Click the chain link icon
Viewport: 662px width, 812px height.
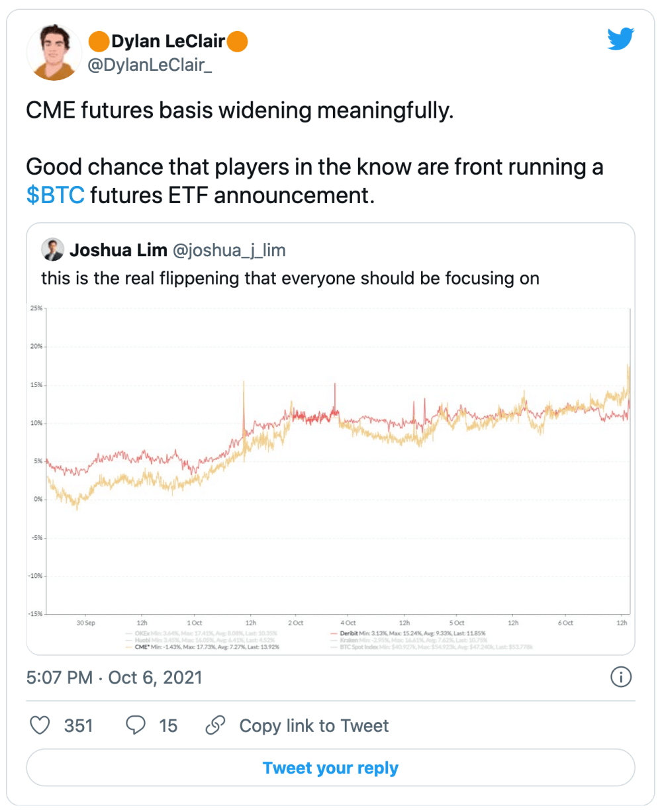click(215, 725)
